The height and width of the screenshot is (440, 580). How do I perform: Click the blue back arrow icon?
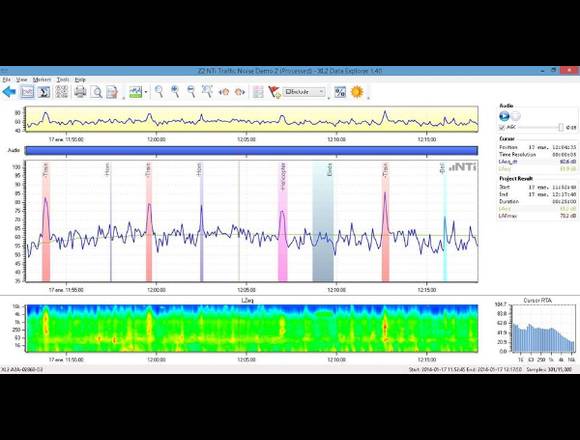click(x=9, y=92)
